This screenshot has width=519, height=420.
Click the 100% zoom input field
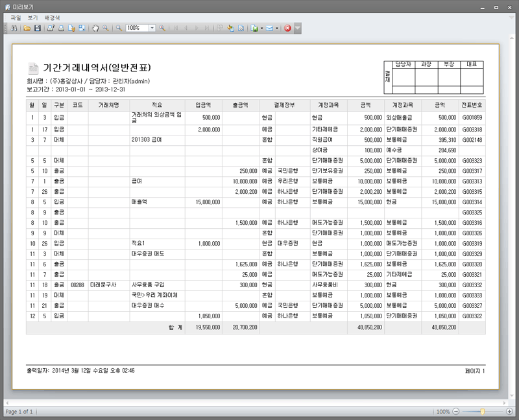[x=138, y=28]
